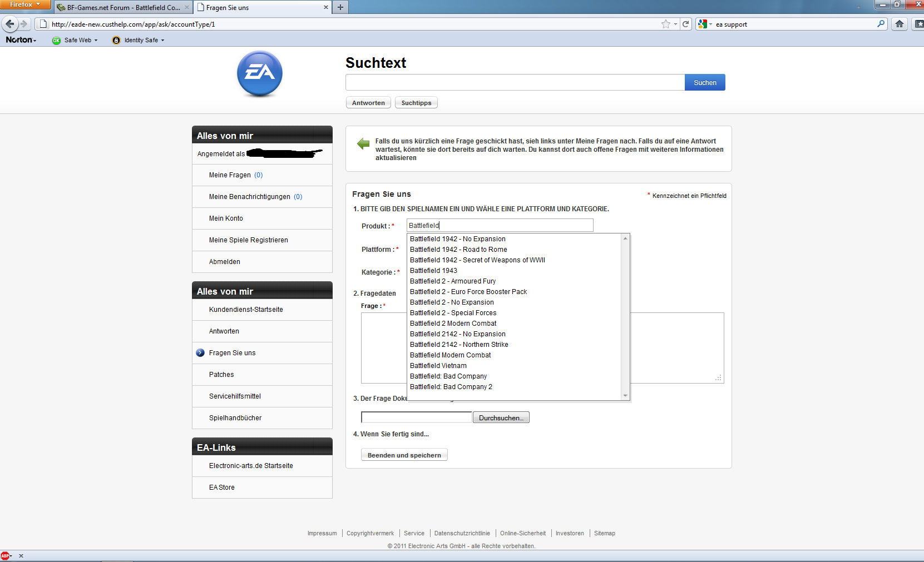The image size is (924, 562).
Task: Click Beenden und speichern button
Action: pos(404,455)
